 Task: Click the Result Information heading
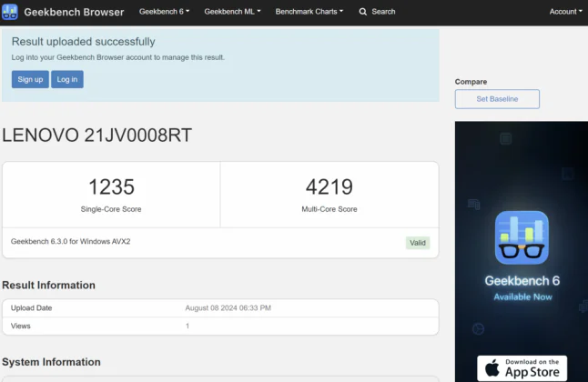coord(49,286)
